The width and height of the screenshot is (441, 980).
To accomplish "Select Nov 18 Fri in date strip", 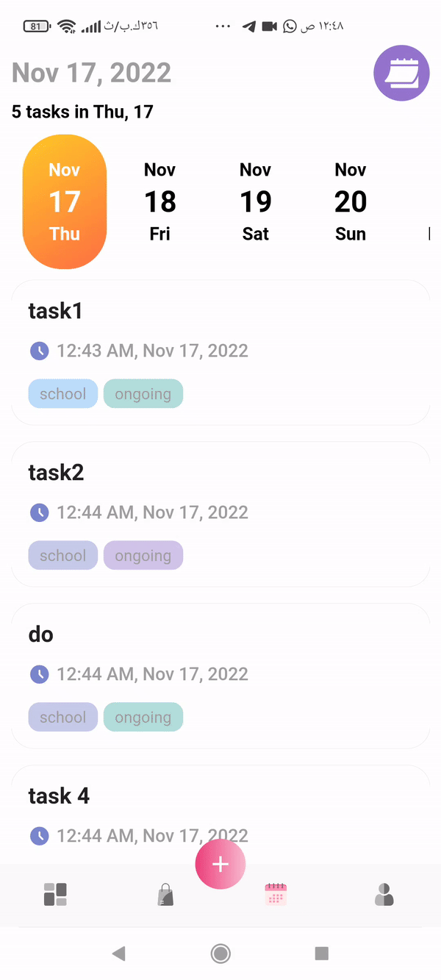I will pos(159,201).
